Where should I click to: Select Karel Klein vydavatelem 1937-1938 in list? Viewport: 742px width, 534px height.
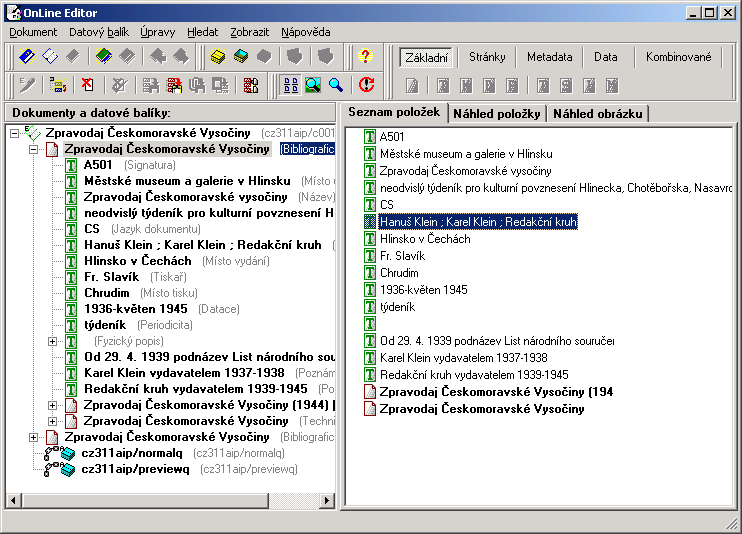(463, 358)
